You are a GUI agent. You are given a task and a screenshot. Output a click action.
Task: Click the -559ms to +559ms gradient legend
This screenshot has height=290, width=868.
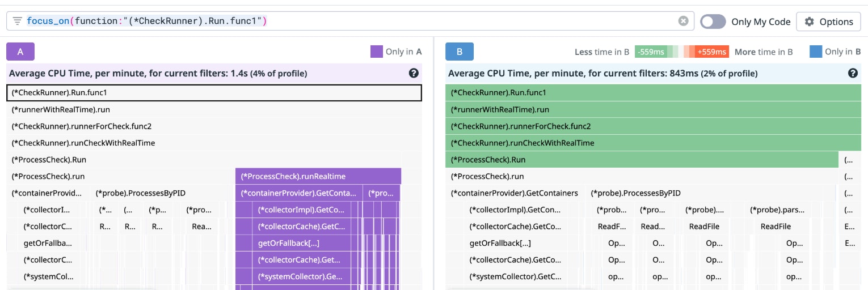pos(681,52)
